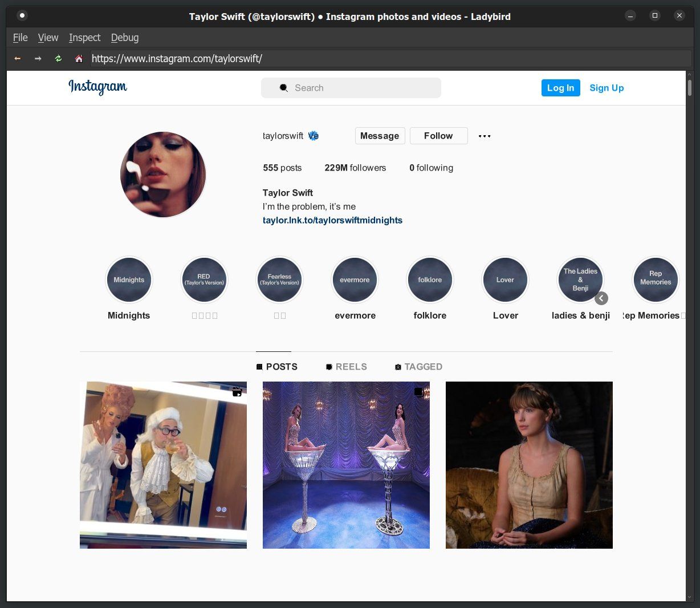Viewport: 700px width, 608px height.
Task: Click the search magnifier icon
Action: pos(284,88)
